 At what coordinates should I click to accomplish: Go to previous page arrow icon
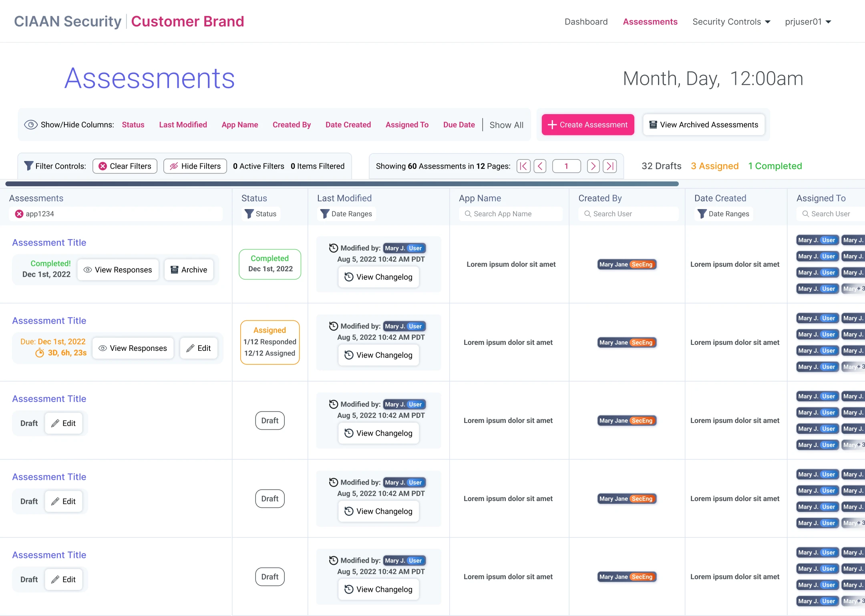(540, 166)
